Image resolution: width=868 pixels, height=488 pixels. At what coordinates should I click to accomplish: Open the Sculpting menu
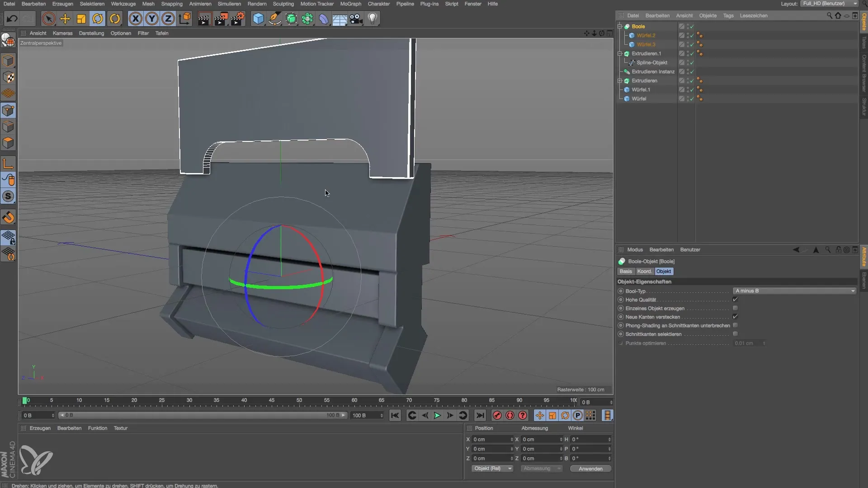(283, 4)
